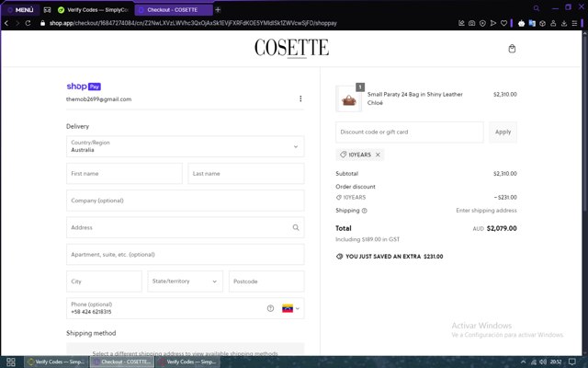Click the 'Including $189.00 in GST' text

(367, 239)
